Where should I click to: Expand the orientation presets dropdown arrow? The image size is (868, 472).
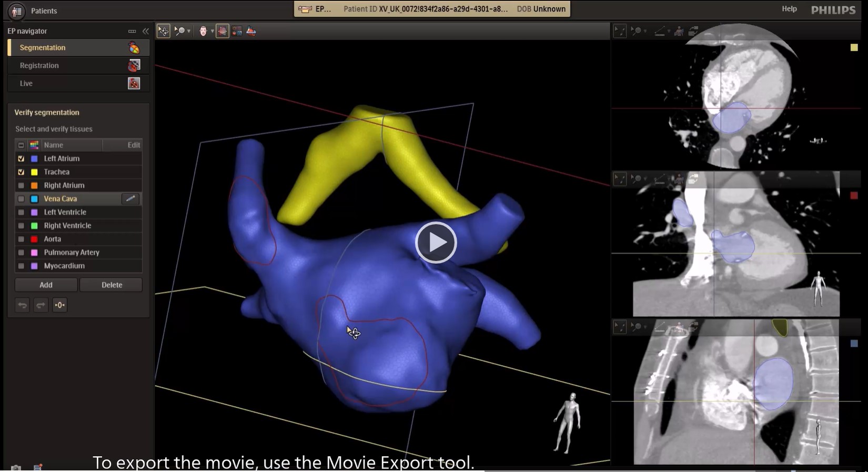[x=212, y=32]
